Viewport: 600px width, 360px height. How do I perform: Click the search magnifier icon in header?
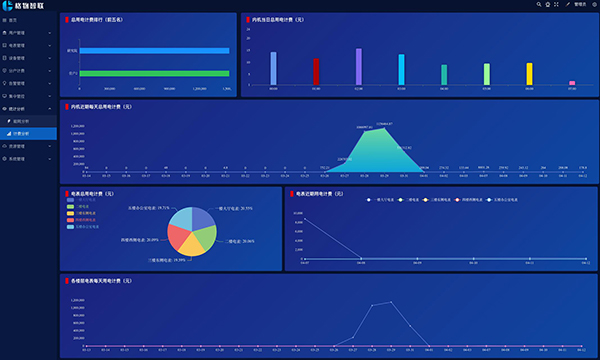[x=539, y=4]
